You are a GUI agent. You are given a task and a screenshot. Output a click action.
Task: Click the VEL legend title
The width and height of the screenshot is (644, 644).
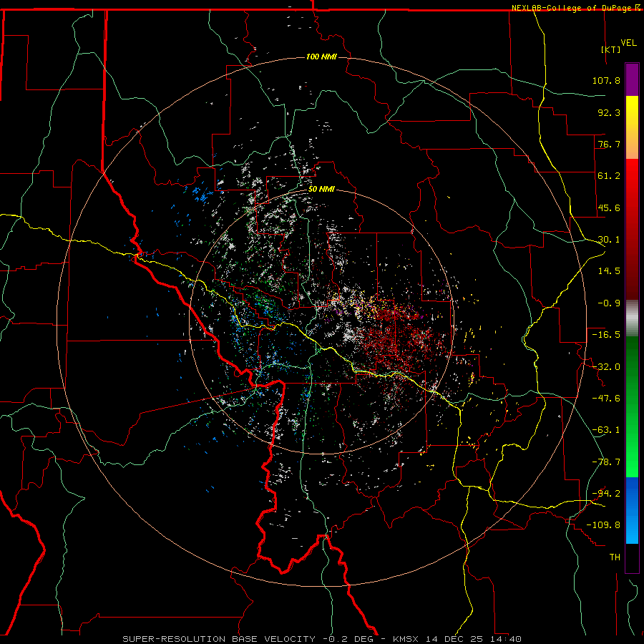click(x=628, y=43)
